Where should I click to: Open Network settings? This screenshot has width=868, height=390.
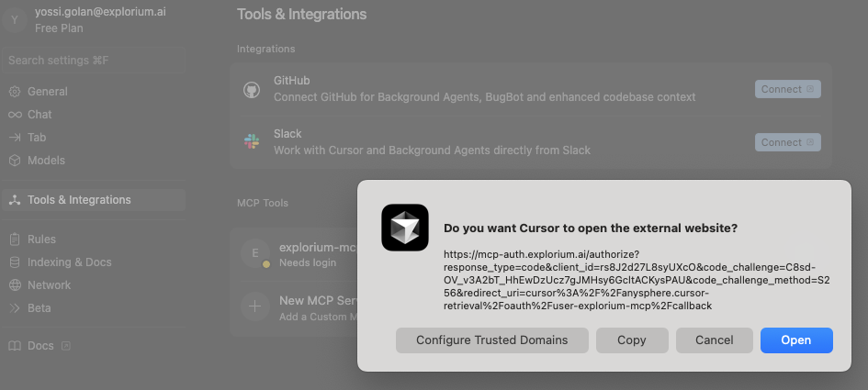[x=93, y=284]
